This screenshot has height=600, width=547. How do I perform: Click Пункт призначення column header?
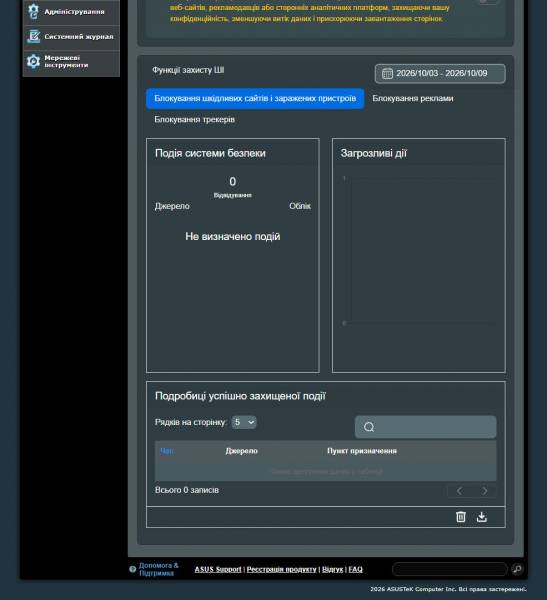[x=362, y=451]
